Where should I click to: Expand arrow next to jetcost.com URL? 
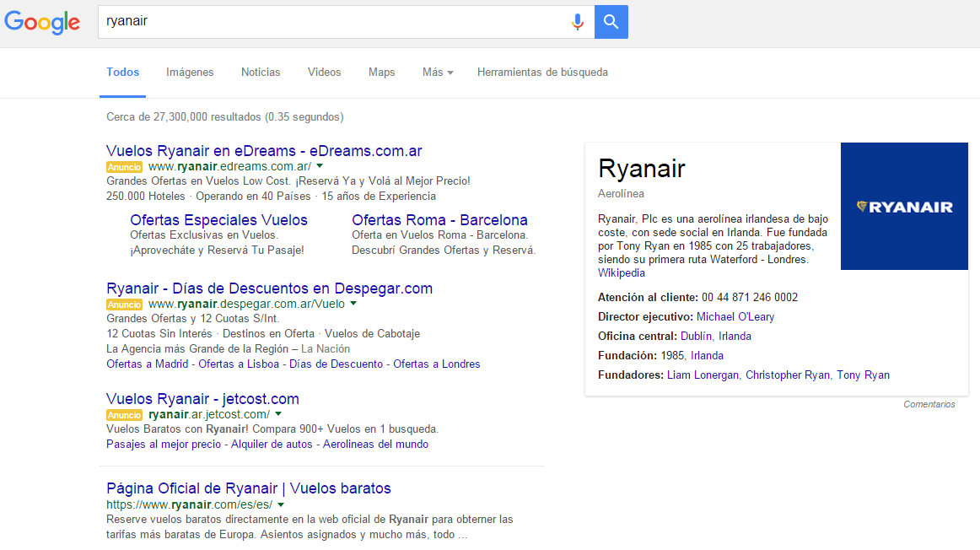click(278, 414)
